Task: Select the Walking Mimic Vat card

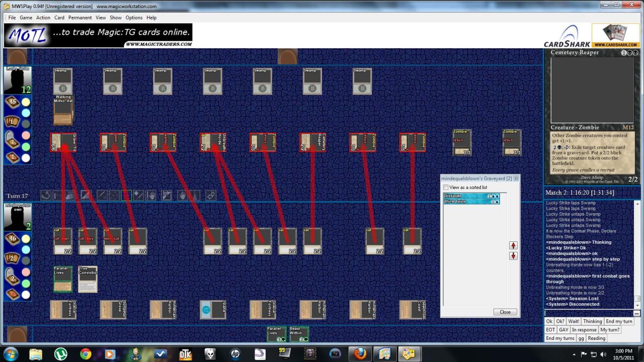Action: (63, 110)
